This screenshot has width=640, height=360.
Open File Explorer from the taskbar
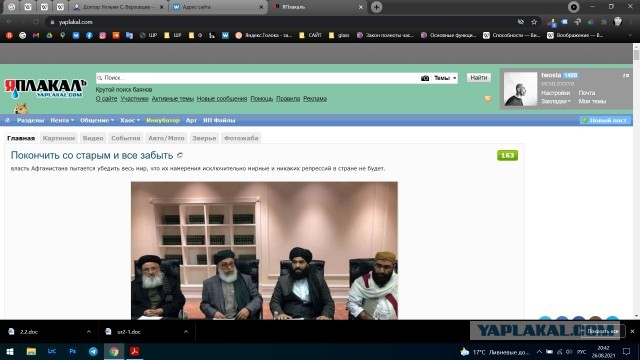point(31,351)
